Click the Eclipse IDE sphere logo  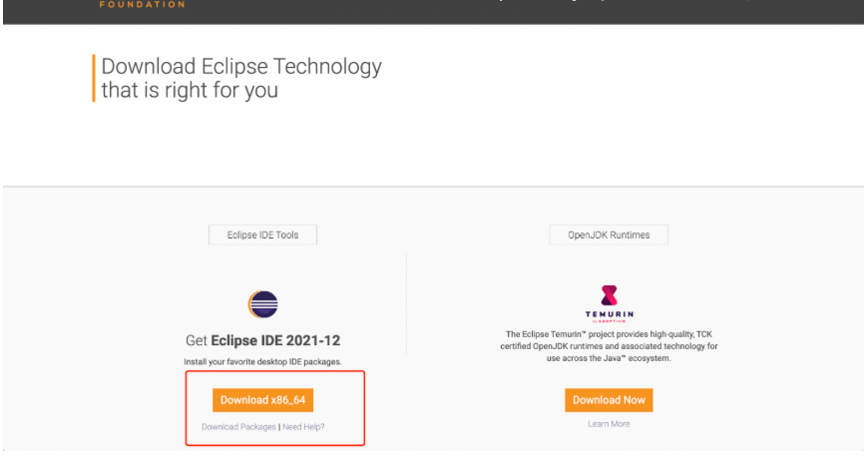(x=262, y=304)
